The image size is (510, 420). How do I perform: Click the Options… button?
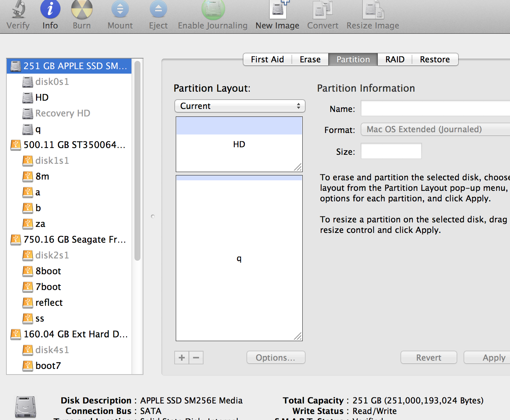click(x=276, y=358)
